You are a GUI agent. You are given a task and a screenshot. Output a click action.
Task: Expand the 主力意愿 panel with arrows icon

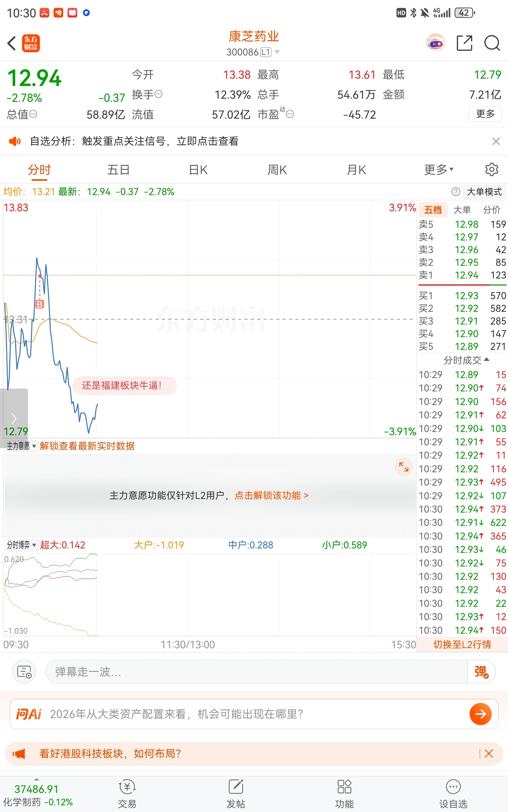pos(404,467)
